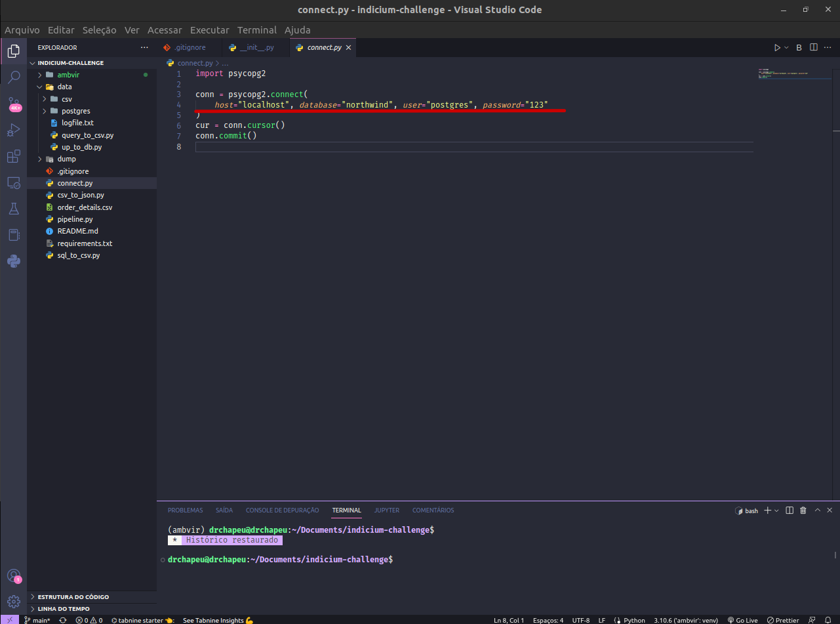Open the Terminal menu

(x=256, y=30)
